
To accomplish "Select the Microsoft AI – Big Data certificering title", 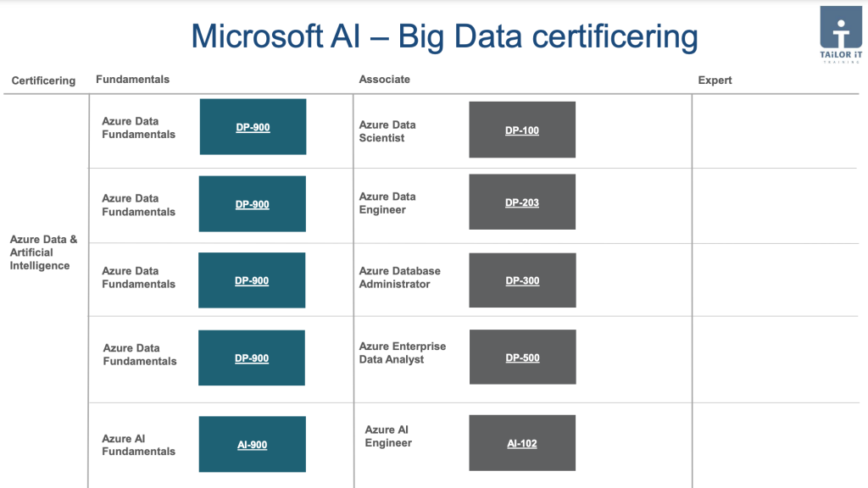I will [x=444, y=36].
